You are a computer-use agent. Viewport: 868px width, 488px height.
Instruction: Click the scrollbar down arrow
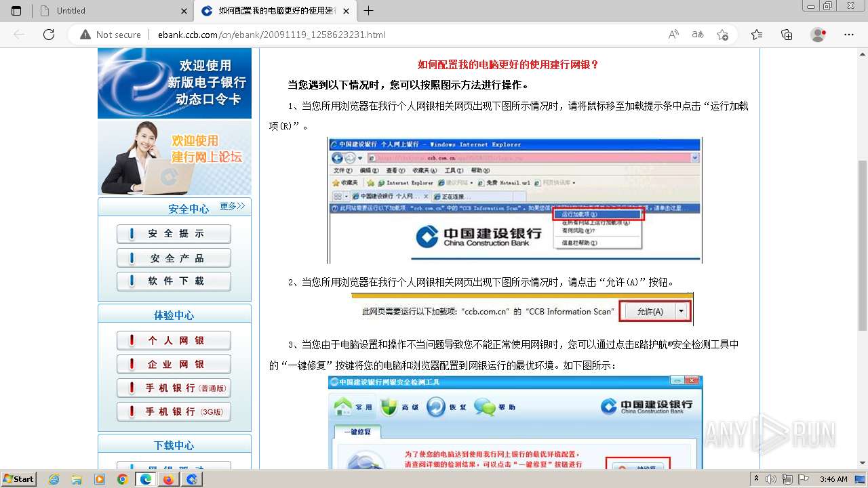863,463
